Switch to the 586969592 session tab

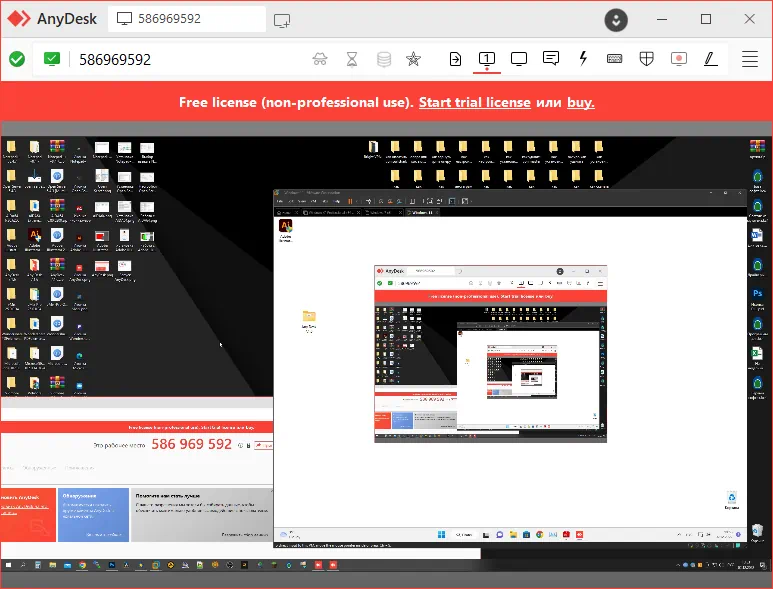pyautogui.click(x=187, y=19)
